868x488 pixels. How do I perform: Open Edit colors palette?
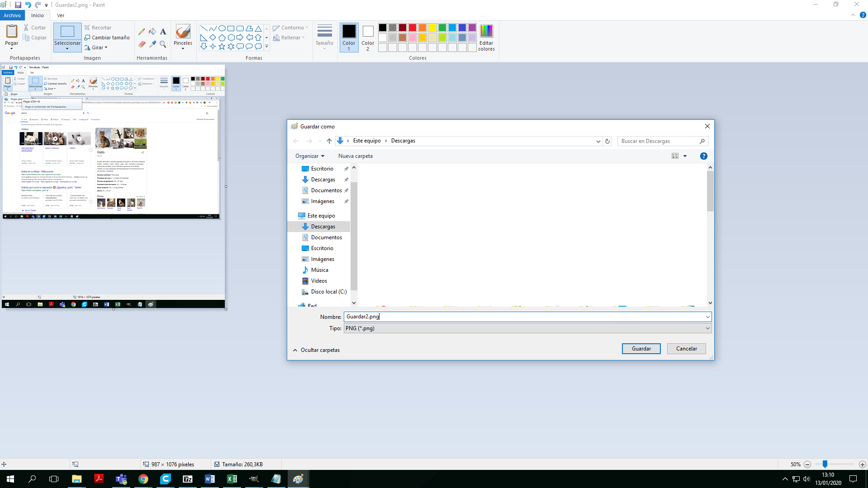486,38
